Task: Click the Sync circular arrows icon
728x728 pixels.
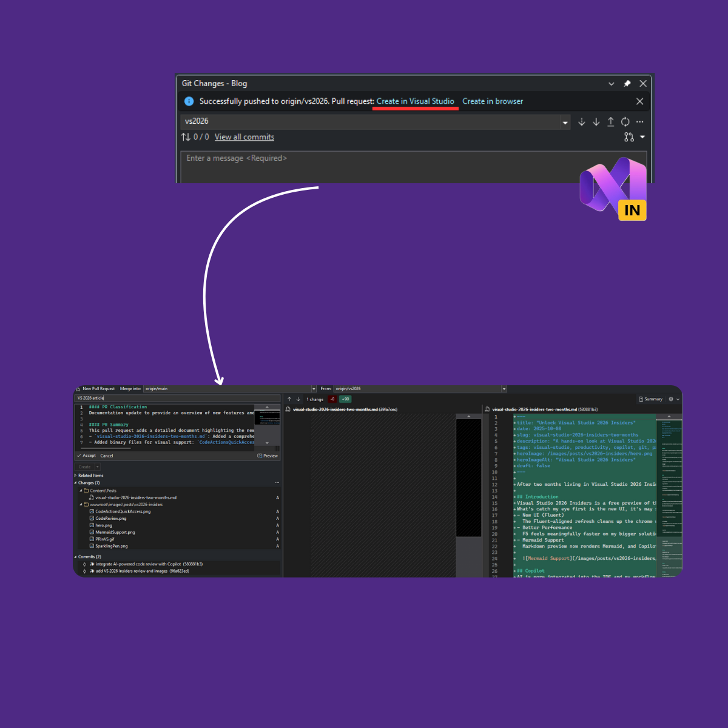Action: pos(625,122)
